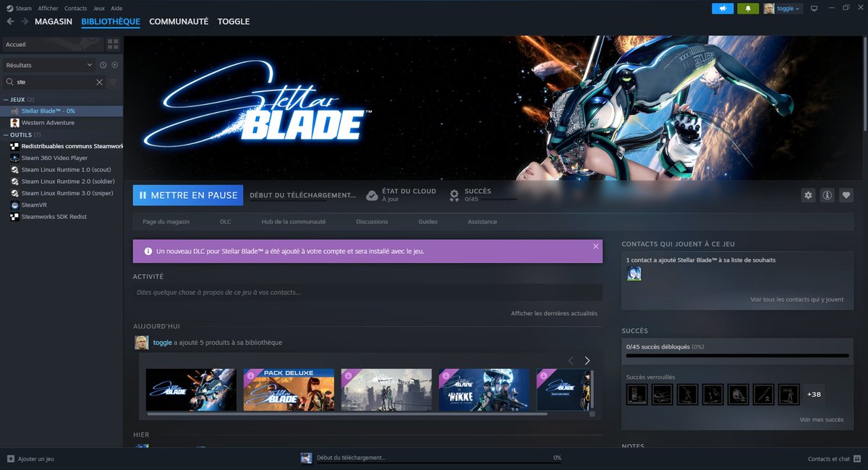Open the PACK DELUXE thumbnail
This screenshot has width=868, height=470.
(289, 390)
